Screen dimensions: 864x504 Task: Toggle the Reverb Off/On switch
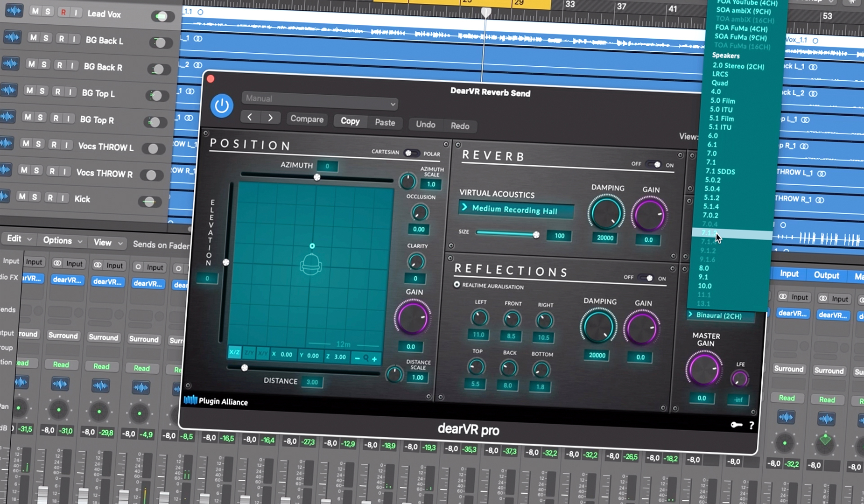(653, 164)
